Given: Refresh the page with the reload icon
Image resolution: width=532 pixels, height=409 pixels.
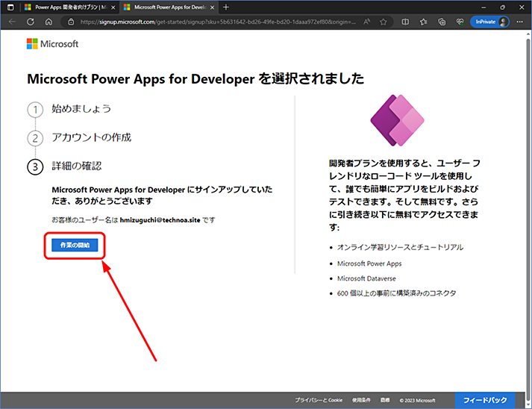Looking at the screenshot, I should (x=31, y=22).
